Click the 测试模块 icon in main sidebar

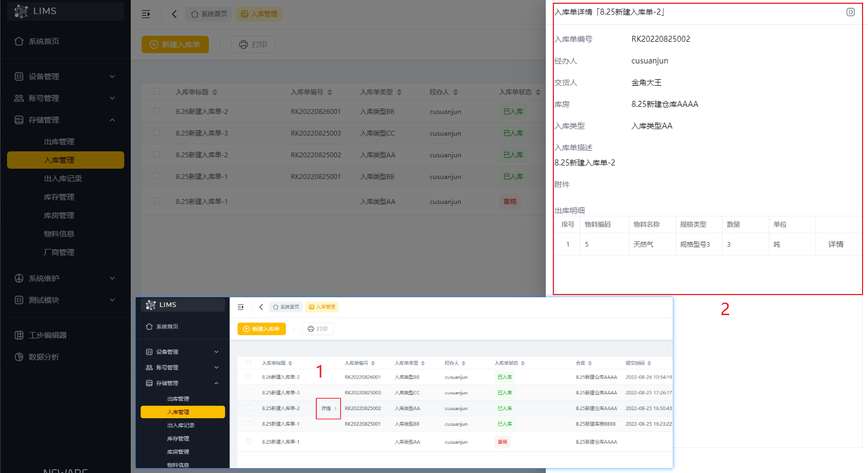19,300
